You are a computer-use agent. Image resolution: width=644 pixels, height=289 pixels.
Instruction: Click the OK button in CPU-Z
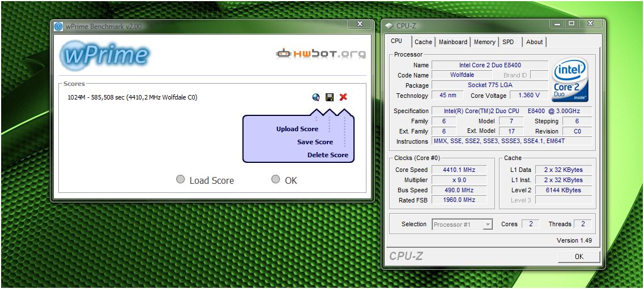(579, 257)
